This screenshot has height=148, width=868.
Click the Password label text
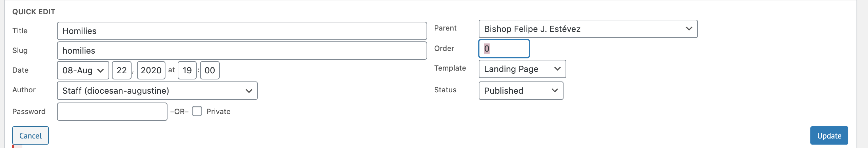29,111
